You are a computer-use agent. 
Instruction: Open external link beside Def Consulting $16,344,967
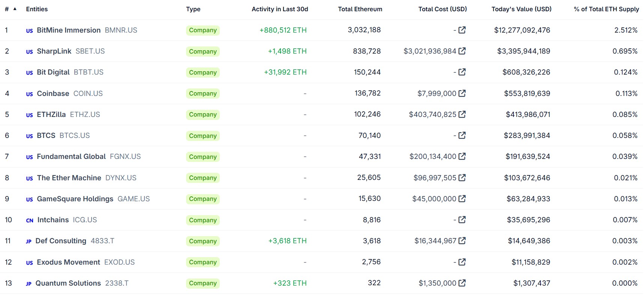tap(462, 240)
